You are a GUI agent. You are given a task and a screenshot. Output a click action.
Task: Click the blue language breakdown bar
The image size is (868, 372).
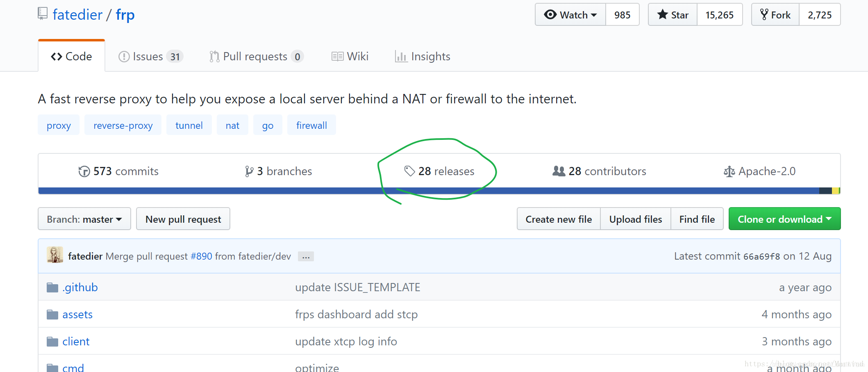click(429, 191)
